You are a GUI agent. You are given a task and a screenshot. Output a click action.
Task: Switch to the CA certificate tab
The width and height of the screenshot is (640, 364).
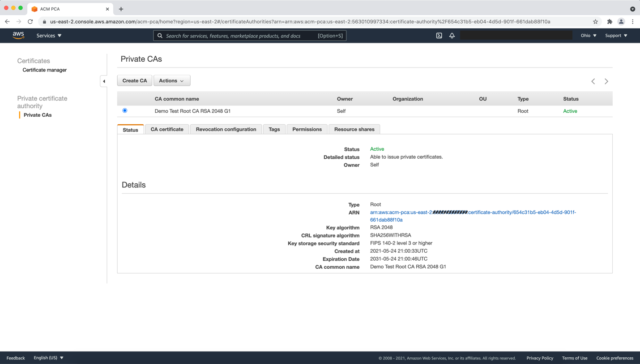(x=167, y=129)
